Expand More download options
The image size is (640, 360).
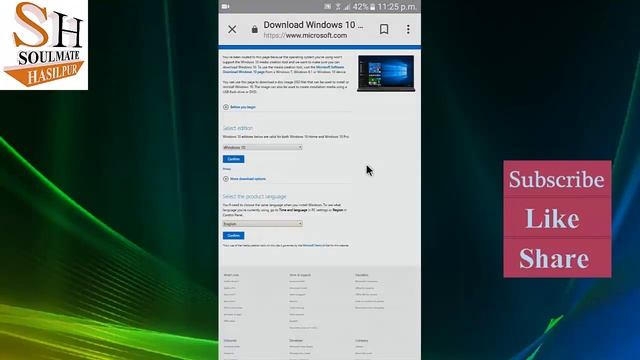pos(244,179)
